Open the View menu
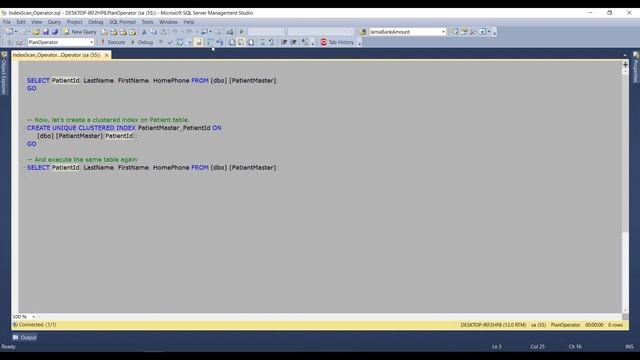This screenshot has width=640, height=360. (x=37, y=22)
